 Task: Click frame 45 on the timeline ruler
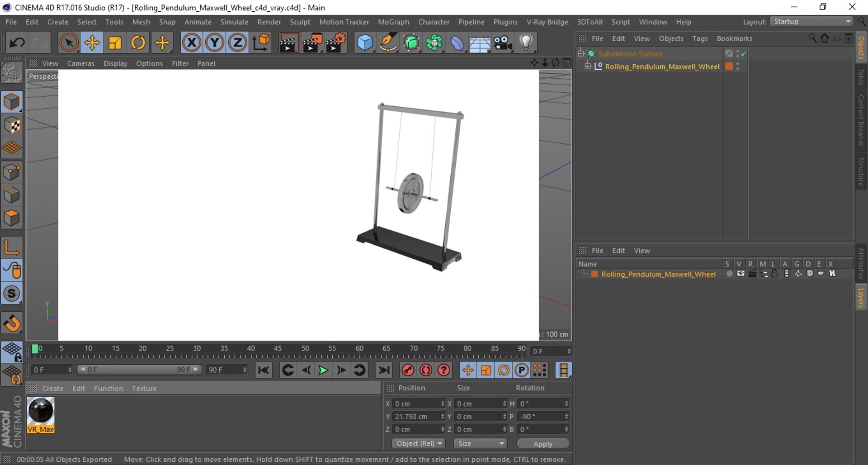[278, 349]
